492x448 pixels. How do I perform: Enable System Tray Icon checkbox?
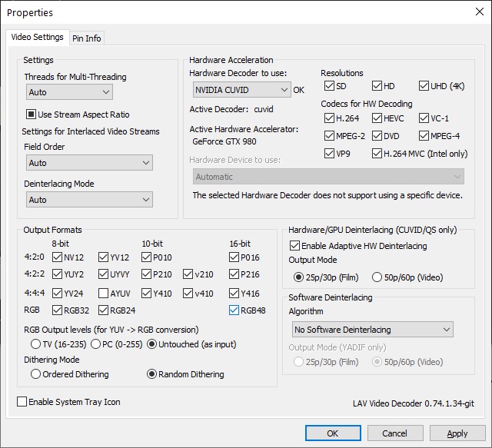tap(22, 402)
